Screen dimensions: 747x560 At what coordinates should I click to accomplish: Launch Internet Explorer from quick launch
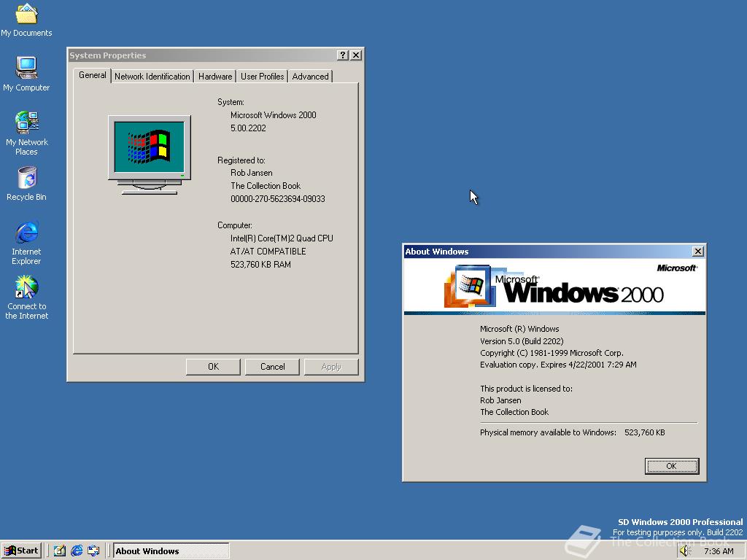coord(77,551)
